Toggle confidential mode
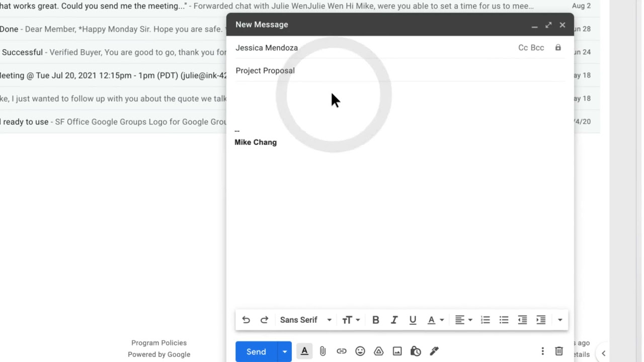644x362 pixels. (416, 351)
